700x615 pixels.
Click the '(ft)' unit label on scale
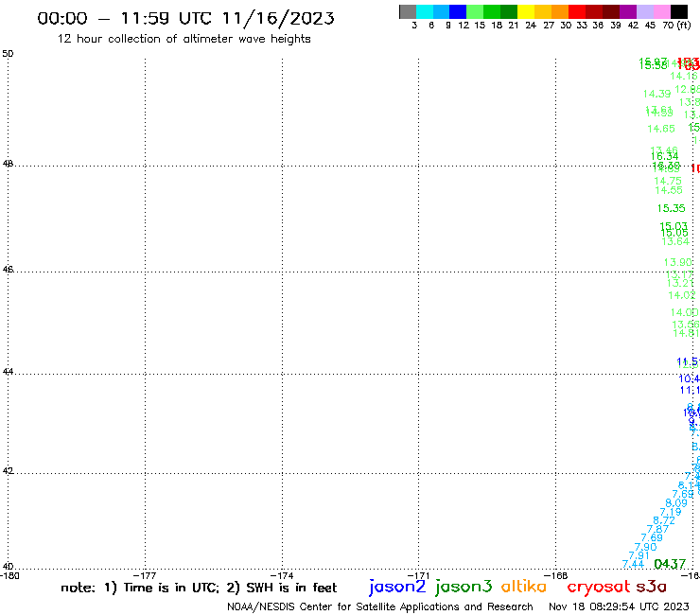[x=684, y=25]
